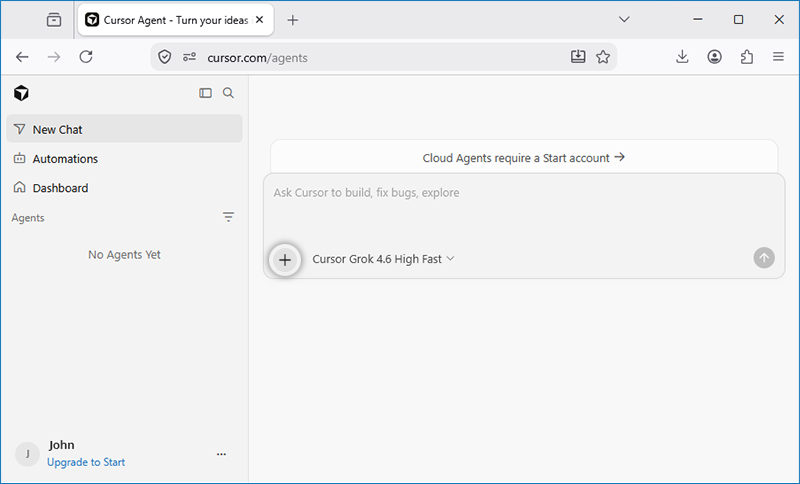Click the Cursor logo in sidebar
The width and height of the screenshot is (800, 484).
[x=21, y=93]
